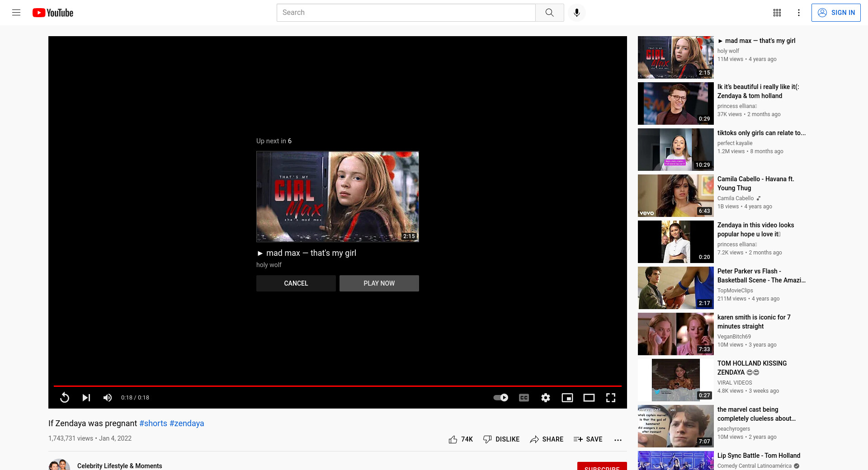Toggle closed captions

click(x=524, y=398)
